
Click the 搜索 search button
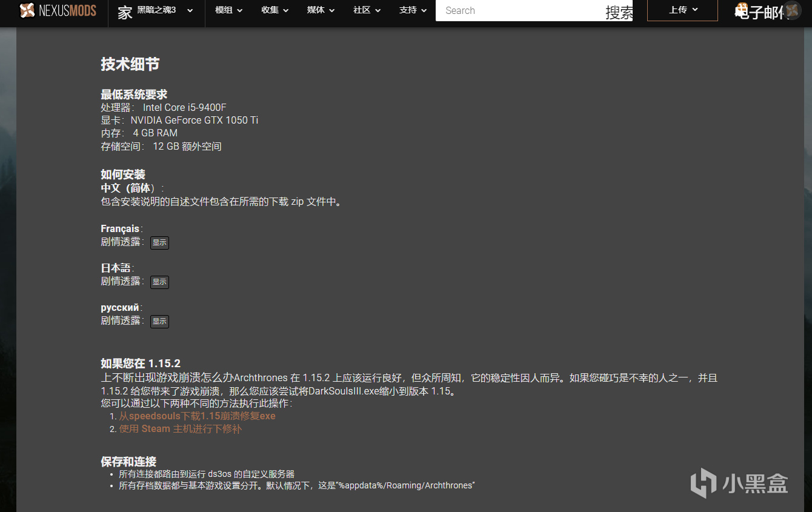coord(619,12)
